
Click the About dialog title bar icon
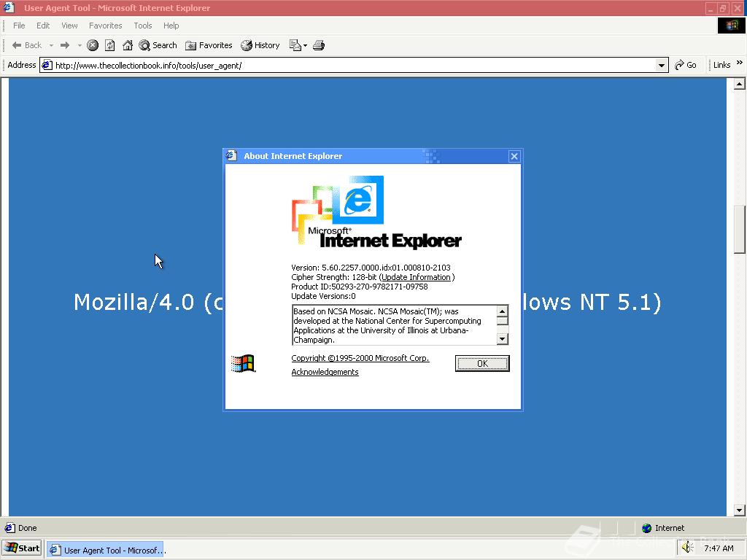pos(231,155)
